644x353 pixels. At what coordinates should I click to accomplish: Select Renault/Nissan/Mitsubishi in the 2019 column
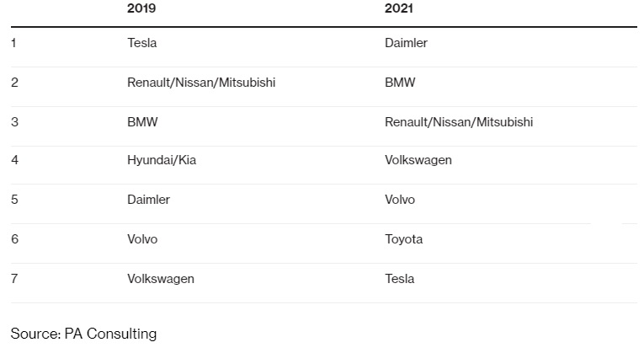pyautogui.click(x=201, y=83)
